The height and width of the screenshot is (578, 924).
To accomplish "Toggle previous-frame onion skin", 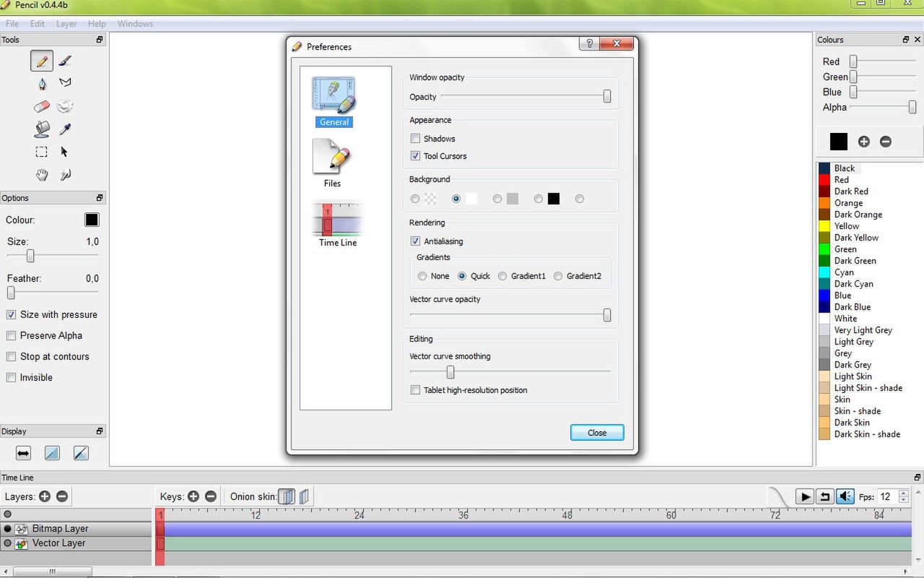I will 287,496.
